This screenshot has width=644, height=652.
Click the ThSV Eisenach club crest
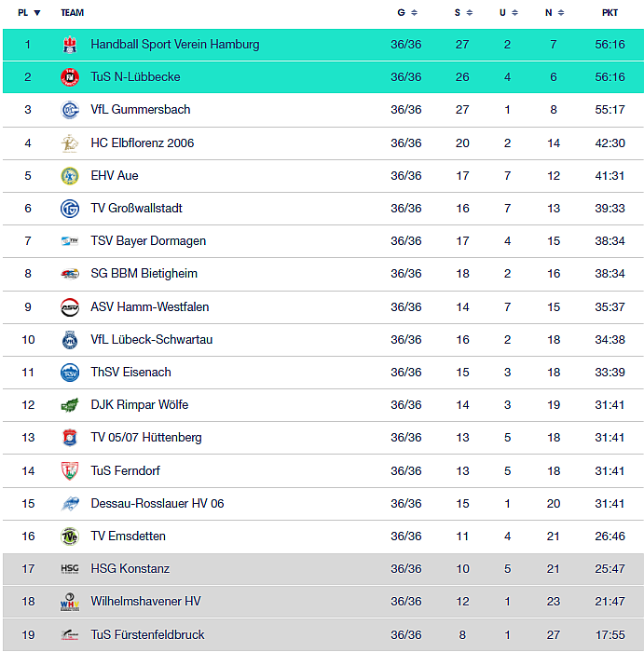pos(70,373)
